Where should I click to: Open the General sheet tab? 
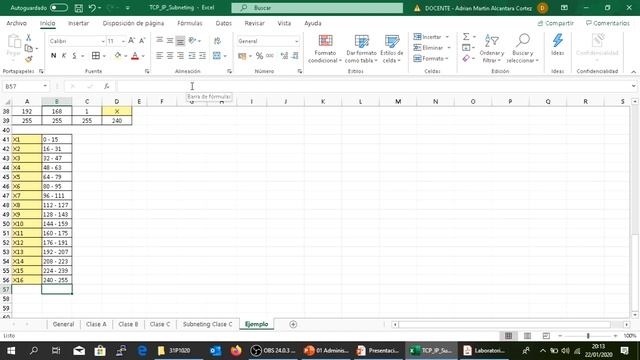coord(64,324)
